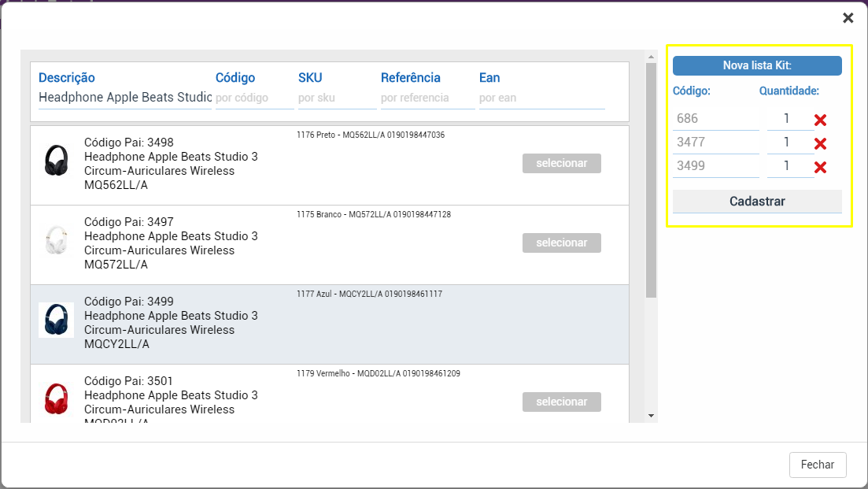Viewport: 868px width, 489px height.
Task: Select the product with Código Pai 3498
Action: coord(561,163)
